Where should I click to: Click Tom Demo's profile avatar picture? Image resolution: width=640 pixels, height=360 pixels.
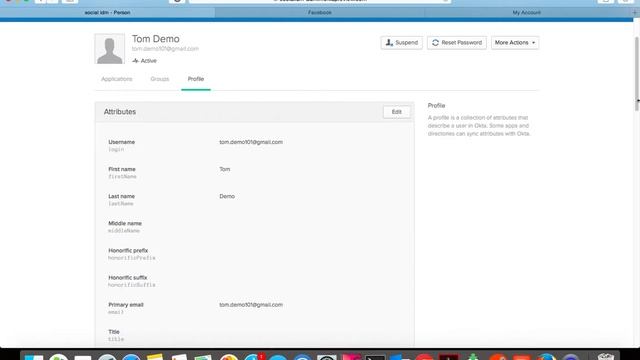110,49
